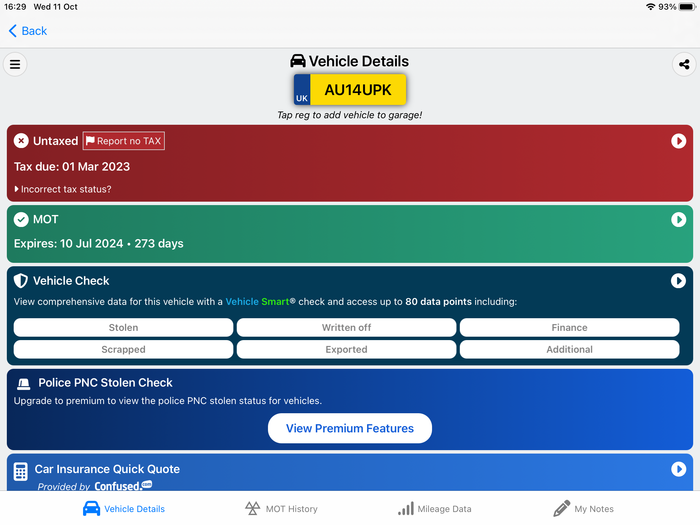
Task: Expand the Incorrect tax status disclosure
Action: coord(63,189)
